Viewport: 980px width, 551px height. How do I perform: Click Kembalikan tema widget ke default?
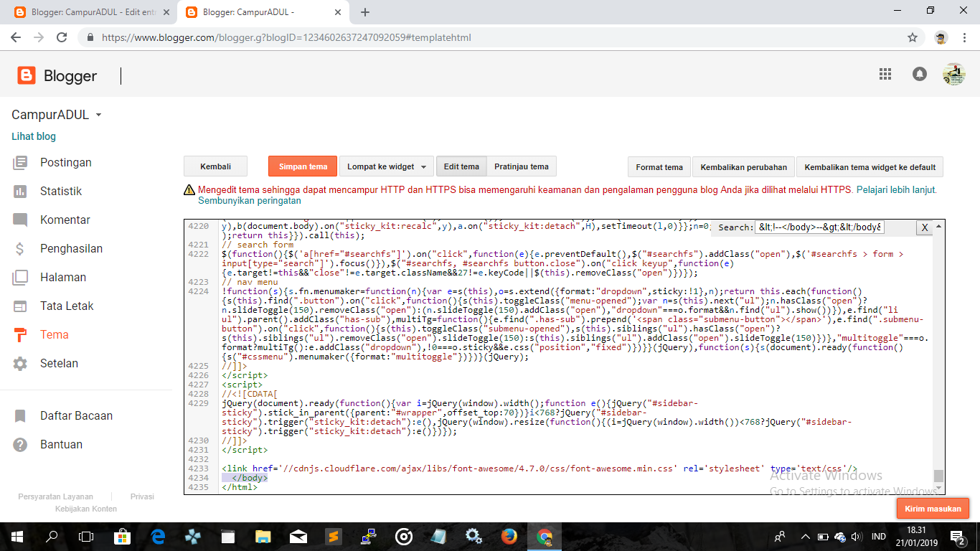870,167
